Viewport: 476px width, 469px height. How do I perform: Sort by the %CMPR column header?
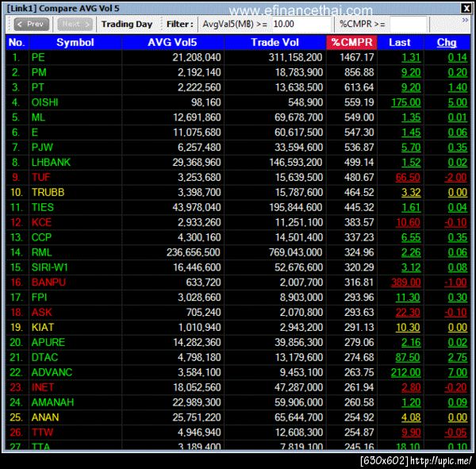351,42
